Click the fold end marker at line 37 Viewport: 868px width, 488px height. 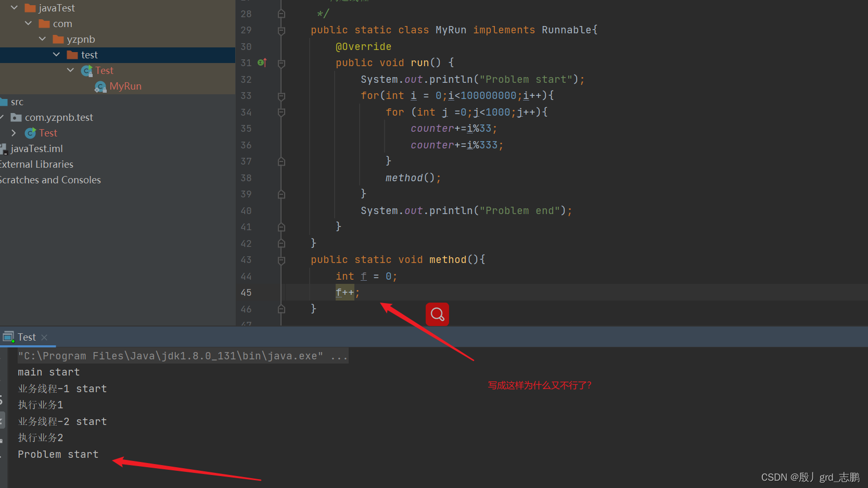tap(282, 161)
